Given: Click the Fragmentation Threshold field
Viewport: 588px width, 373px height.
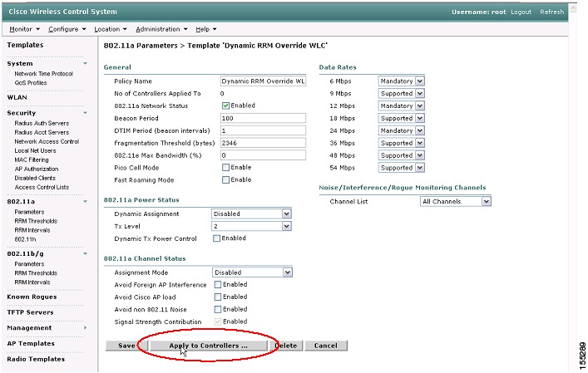Looking at the screenshot, I should (x=263, y=143).
